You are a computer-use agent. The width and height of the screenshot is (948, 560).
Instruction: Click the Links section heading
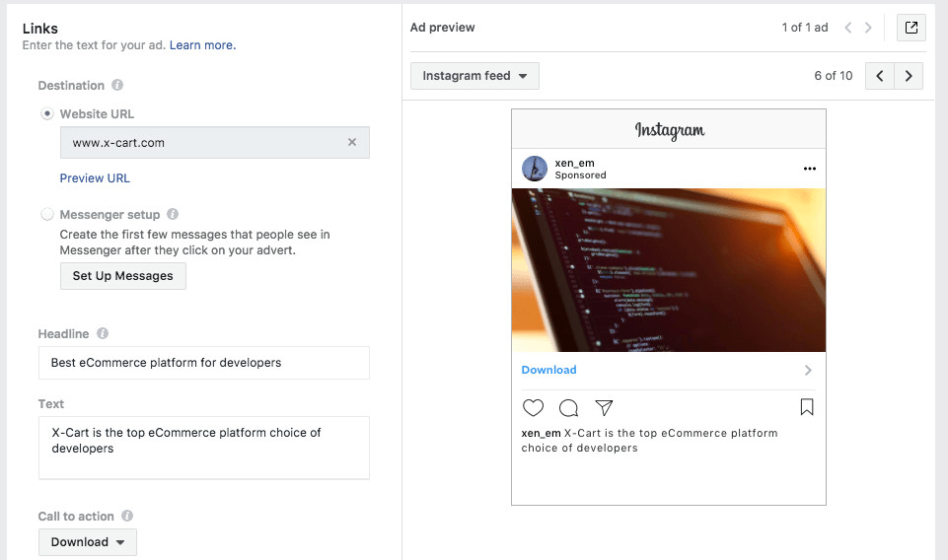click(x=39, y=29)
